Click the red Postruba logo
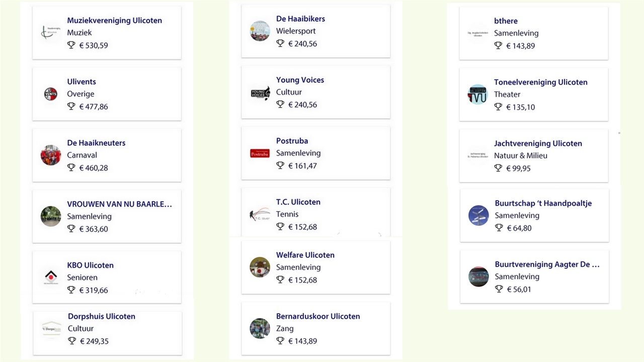The height and width of the screenshot is (362, 644). (260, 153)
